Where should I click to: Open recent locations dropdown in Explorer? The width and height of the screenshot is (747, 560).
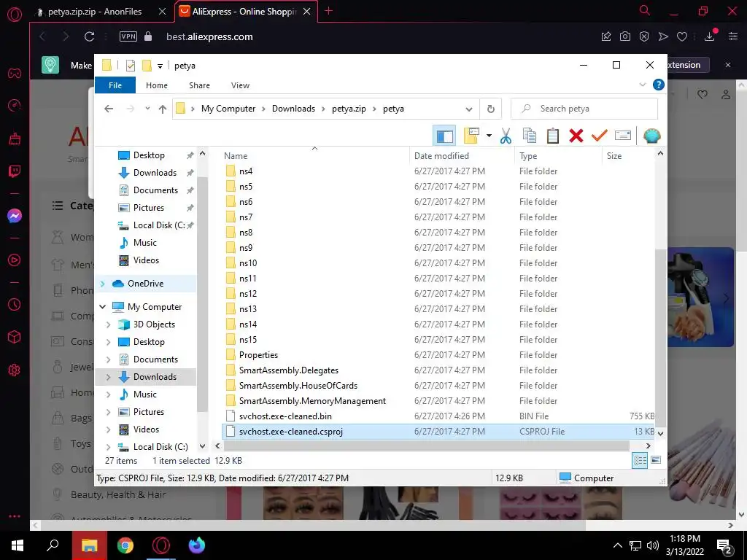[147, 109]
